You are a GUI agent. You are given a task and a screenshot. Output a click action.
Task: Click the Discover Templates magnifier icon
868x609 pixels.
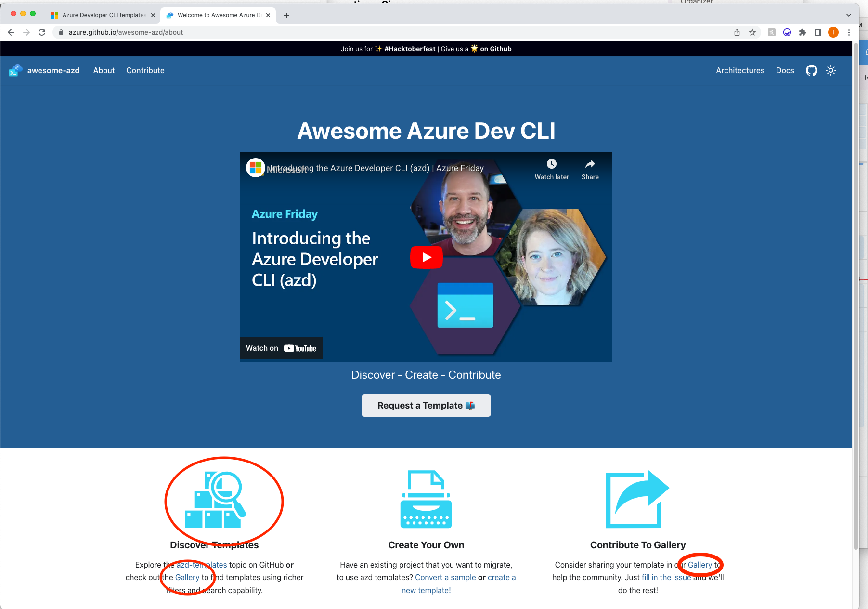tap(223, 500)
